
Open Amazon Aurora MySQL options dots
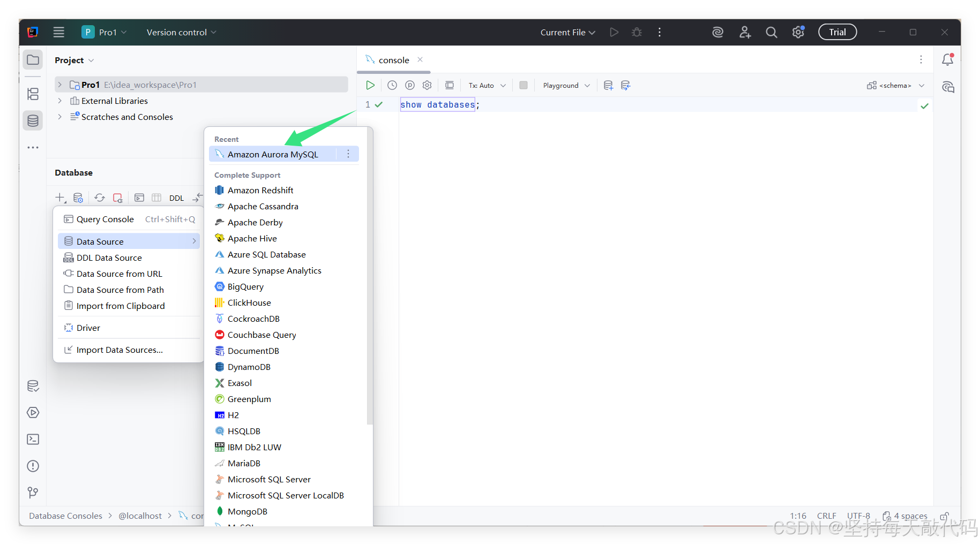348,154
